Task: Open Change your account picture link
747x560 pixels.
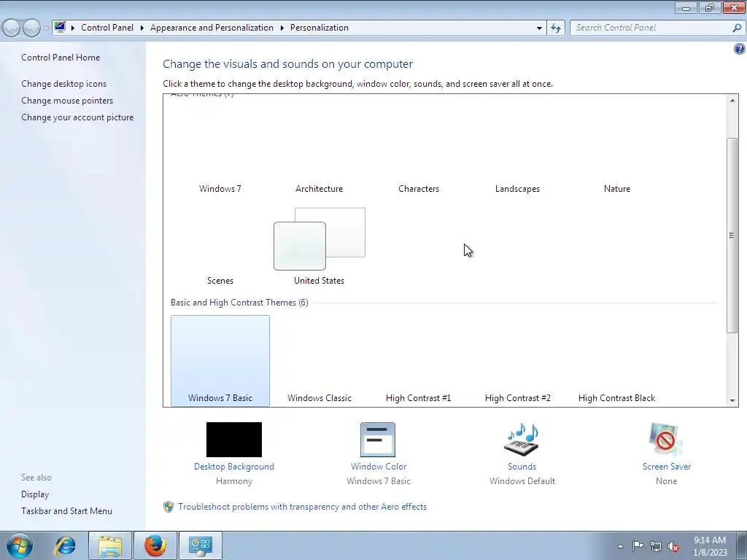Action: (77, 117)
